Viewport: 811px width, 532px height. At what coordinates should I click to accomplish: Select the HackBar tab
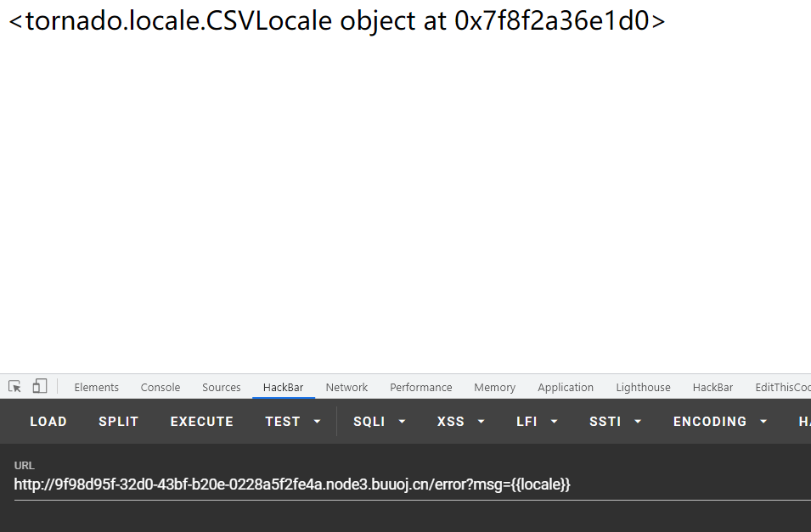pos(283,387)
